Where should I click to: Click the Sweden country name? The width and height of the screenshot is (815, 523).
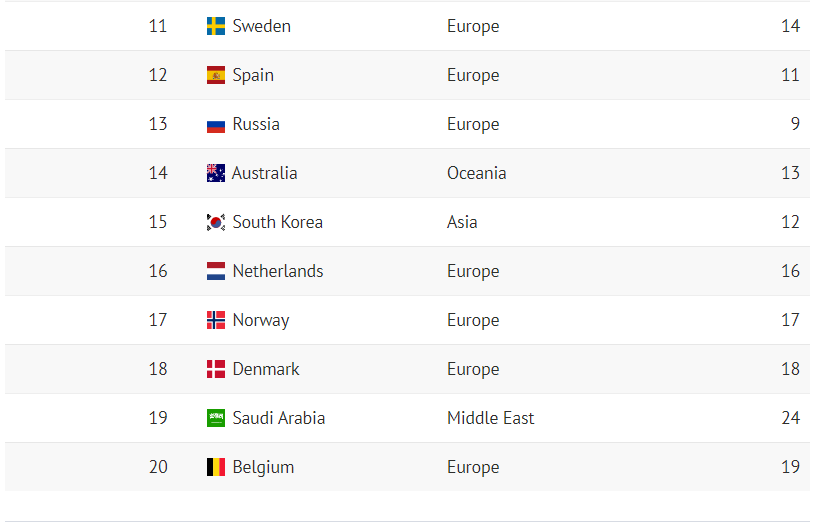(x=261, y=26)
